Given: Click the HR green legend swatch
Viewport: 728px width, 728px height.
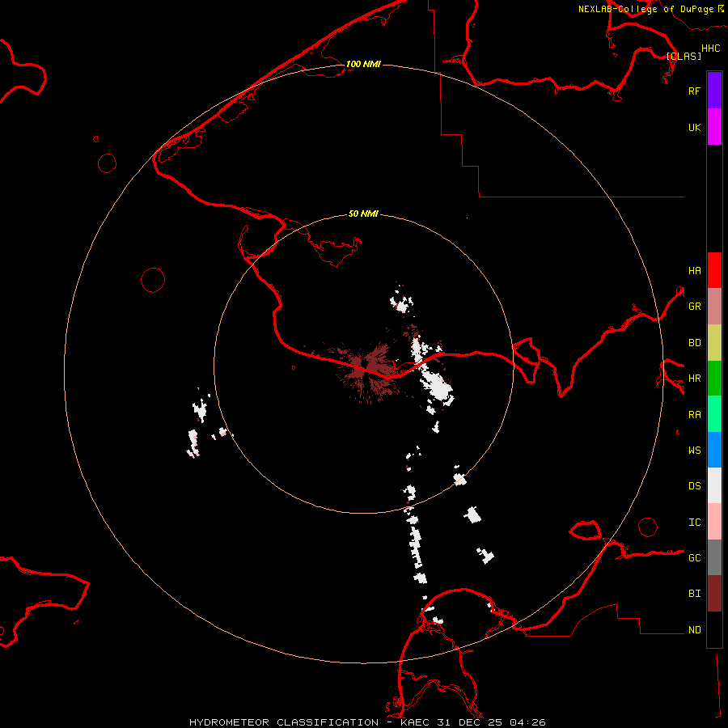Looking at the screenshot, I should [x=714, y=379].
